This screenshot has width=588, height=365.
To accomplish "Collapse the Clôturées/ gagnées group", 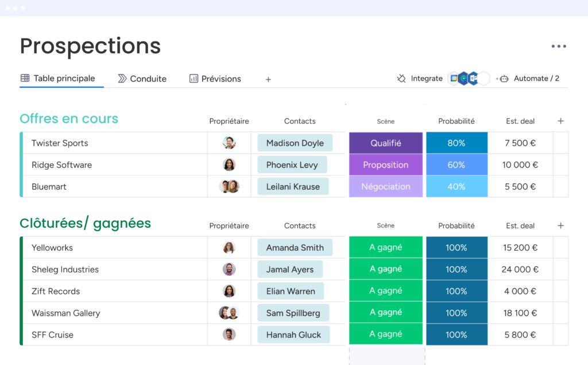I will (85, 223).
